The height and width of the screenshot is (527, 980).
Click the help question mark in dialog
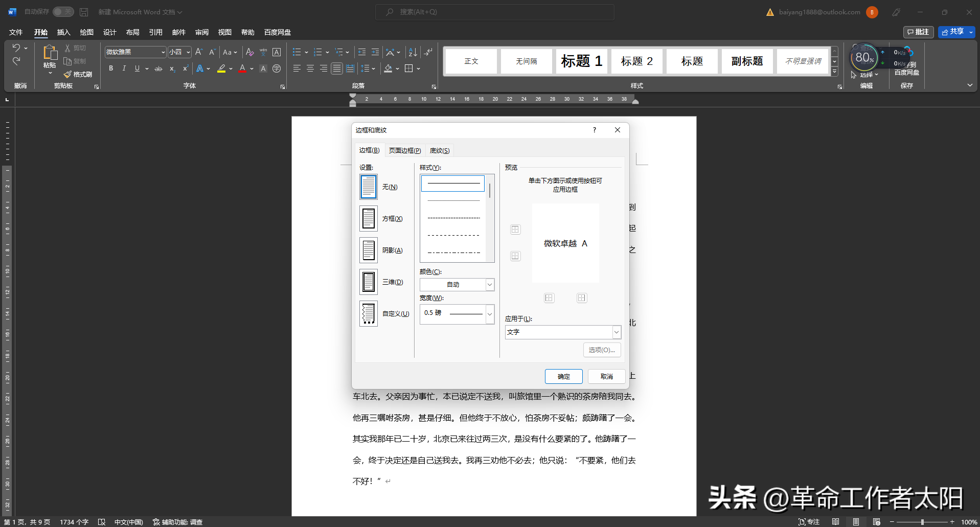[594, 130]
